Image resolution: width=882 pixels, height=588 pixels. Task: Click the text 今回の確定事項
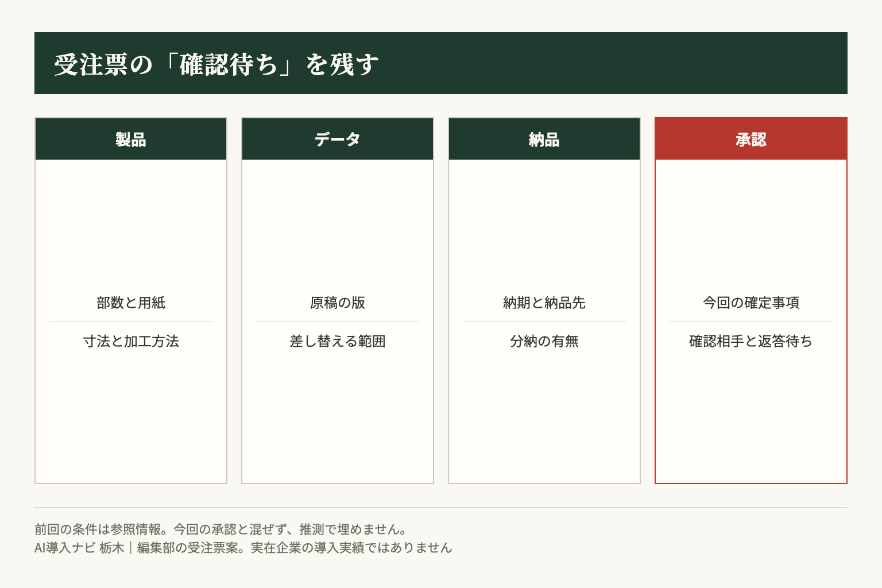click(751, 303)
